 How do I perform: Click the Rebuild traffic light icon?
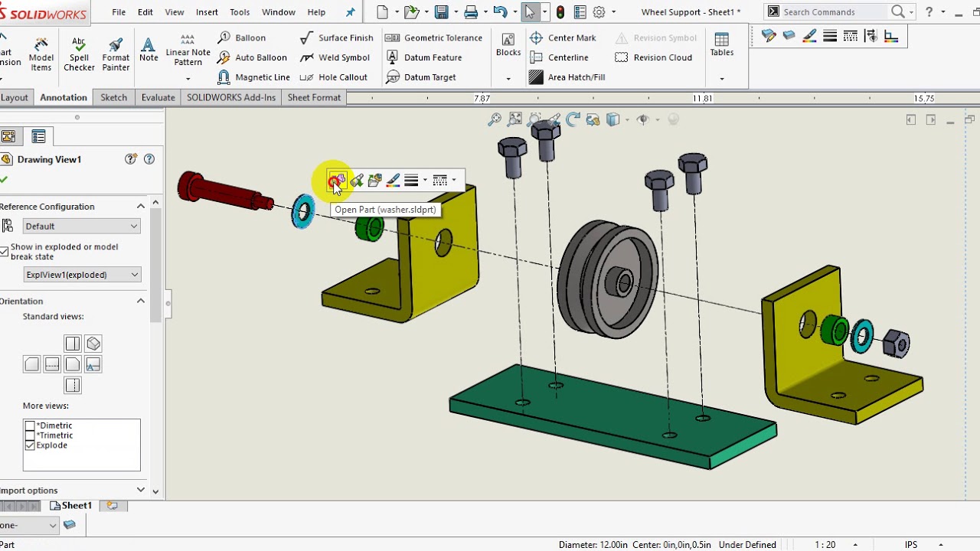tap(561, 11)
